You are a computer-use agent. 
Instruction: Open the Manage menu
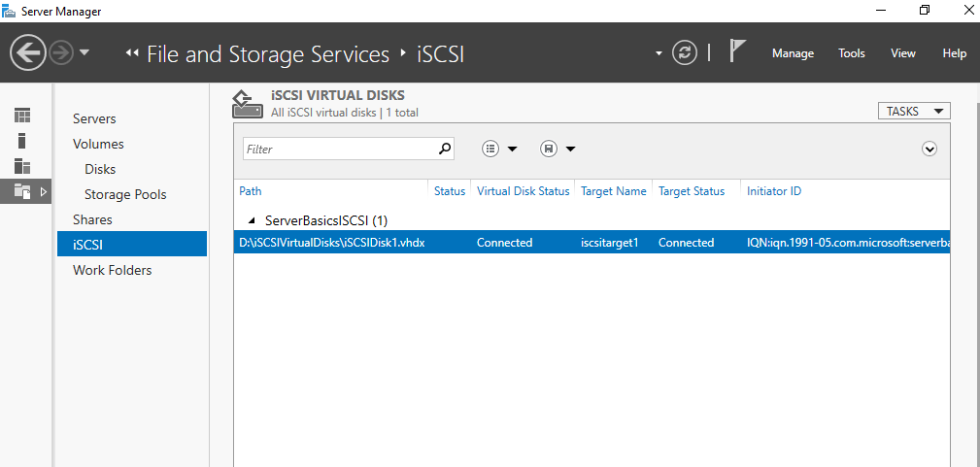(793, 53)
